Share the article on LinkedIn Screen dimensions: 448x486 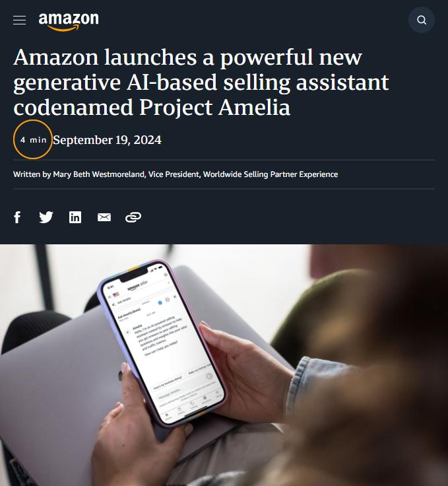tap(75, 217)
